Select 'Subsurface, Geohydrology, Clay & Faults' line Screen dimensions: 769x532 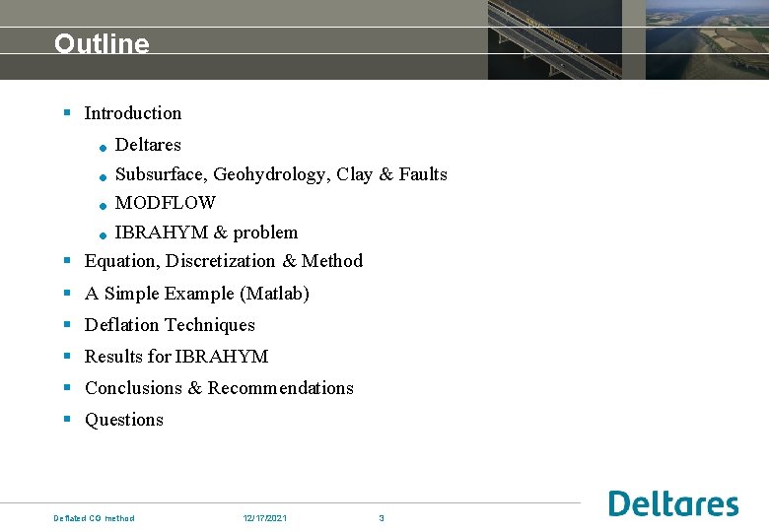[x=281, y=175]
